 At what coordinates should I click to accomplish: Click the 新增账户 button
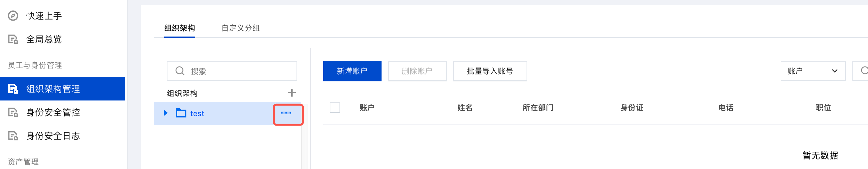[x=352, y=71]
